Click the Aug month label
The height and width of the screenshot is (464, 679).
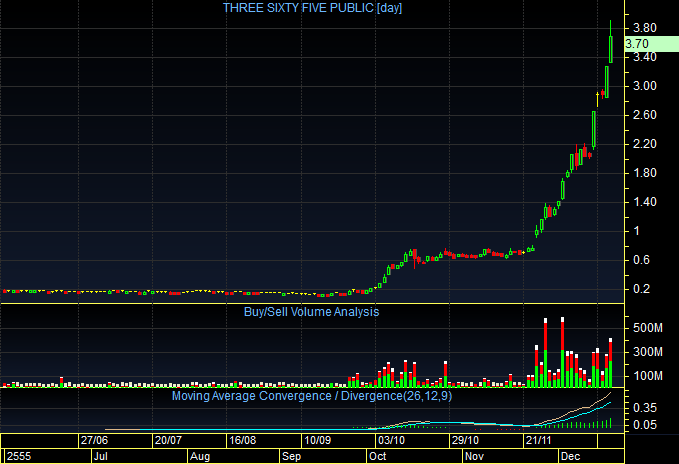(x=200, y=456)
